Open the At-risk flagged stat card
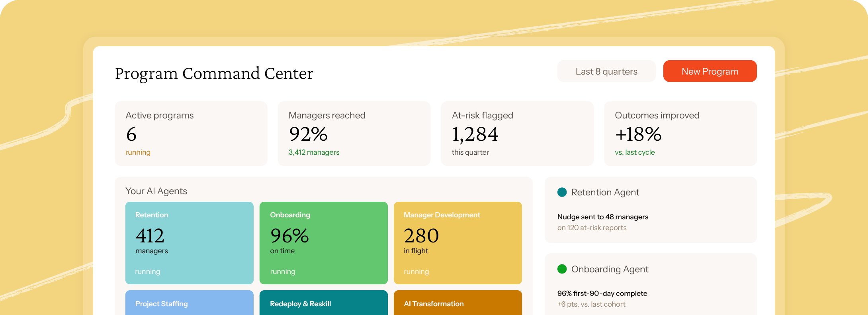This screenshot has height=315, width=868. tap(517, 134)
